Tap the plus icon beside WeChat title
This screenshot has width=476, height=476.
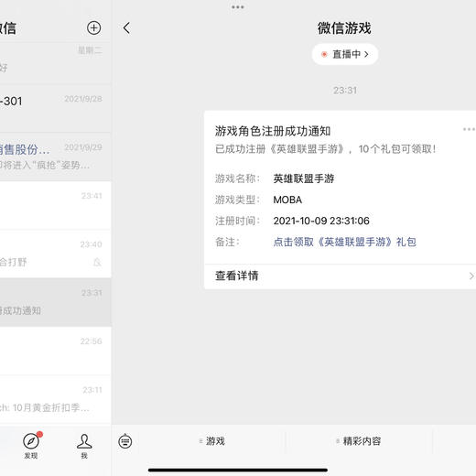93,28
